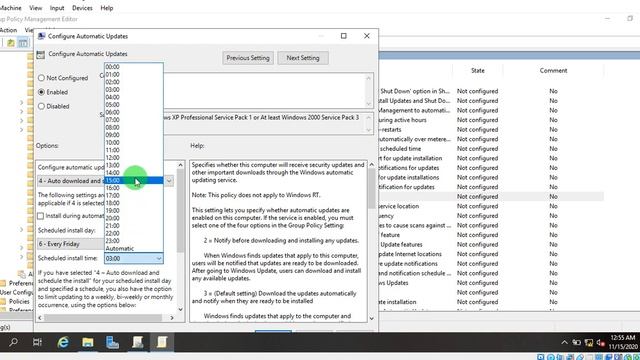Open Task View on the taskbar
Viewport: 640px width, 360px height.
pos(37,342)
